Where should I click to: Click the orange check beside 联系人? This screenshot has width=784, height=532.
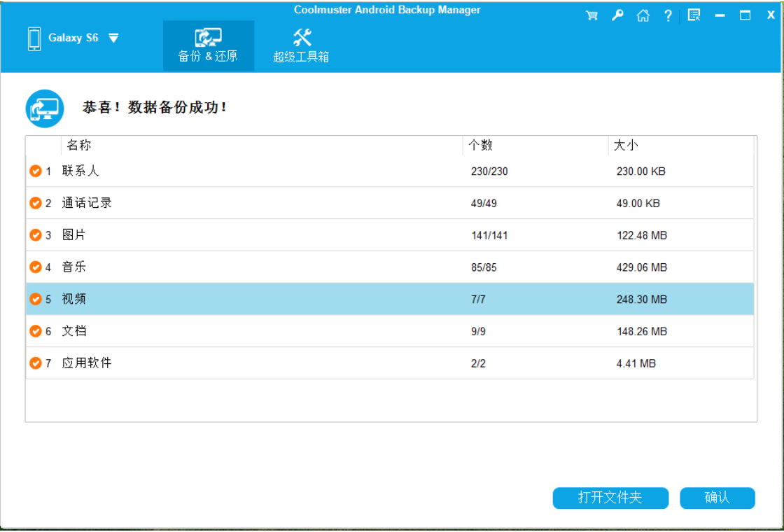[x=36, y=171]
